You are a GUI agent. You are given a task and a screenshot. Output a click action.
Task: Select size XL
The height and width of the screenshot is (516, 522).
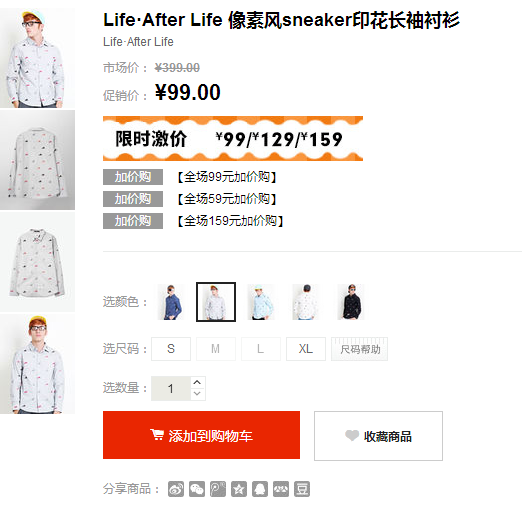pyautogui.click(x=306, y=349)
